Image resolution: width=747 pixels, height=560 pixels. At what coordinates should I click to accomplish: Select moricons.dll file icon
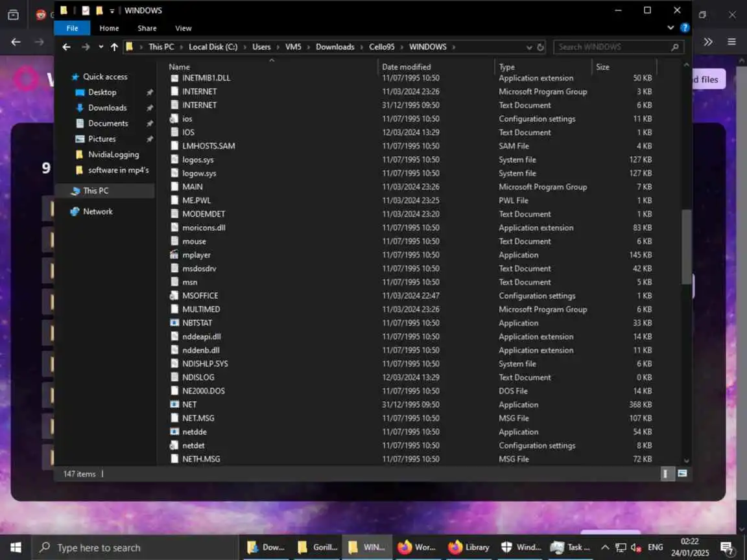(174, 227)
